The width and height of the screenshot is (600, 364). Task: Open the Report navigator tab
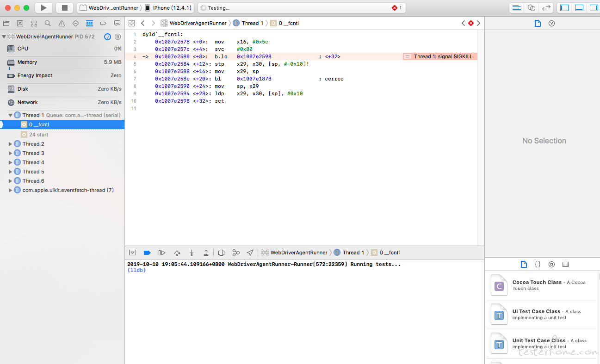117,23
